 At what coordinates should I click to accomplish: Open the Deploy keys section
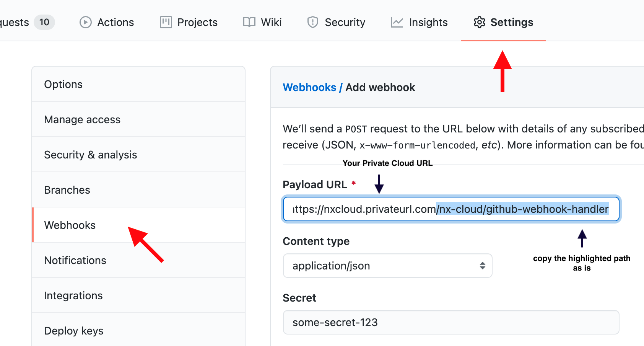coord(74,330)
